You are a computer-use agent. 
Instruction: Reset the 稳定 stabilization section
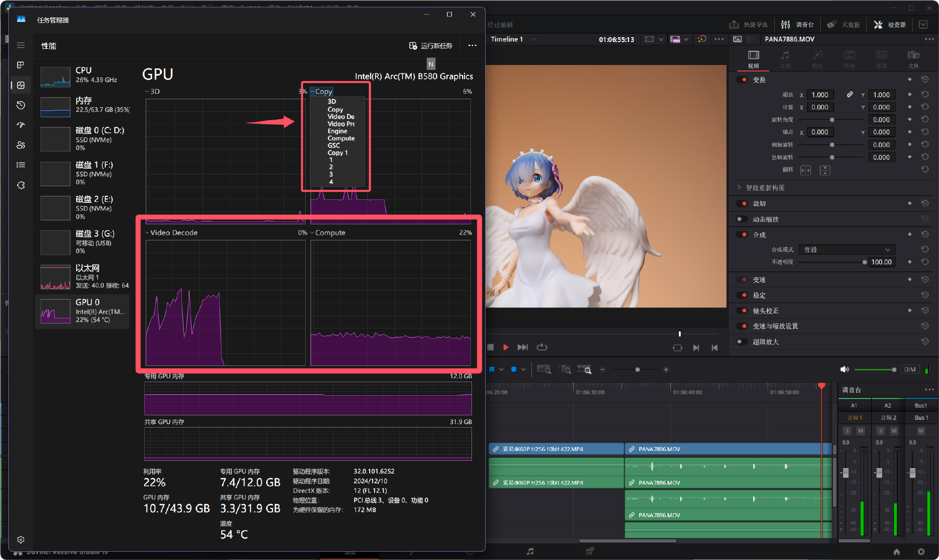point(925,295)
